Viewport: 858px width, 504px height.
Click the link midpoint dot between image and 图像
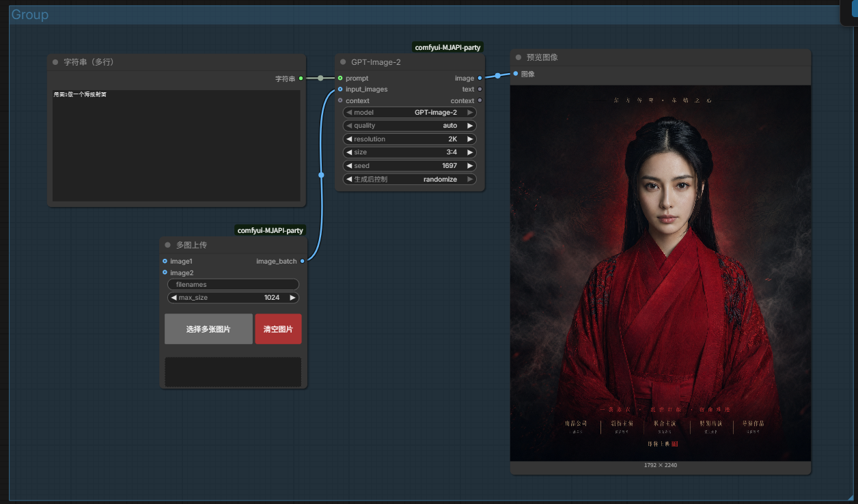pyautogui.click(x=498, y=76)
